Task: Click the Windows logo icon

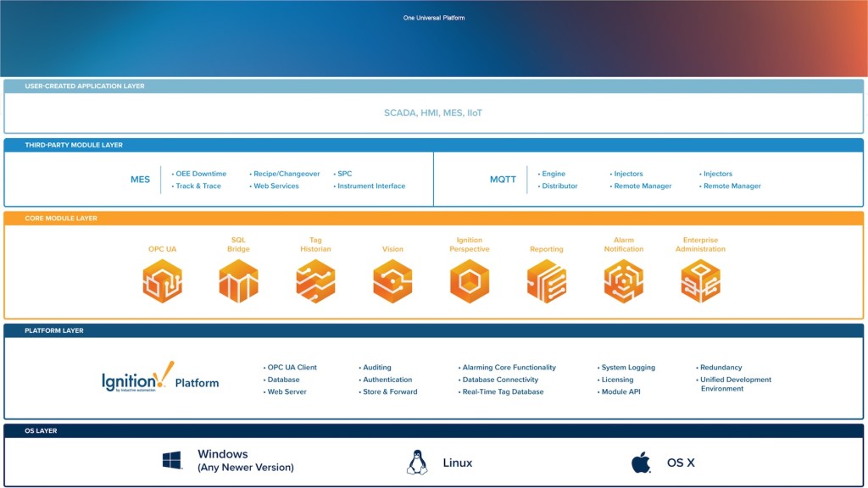Action: click(172, 461)
